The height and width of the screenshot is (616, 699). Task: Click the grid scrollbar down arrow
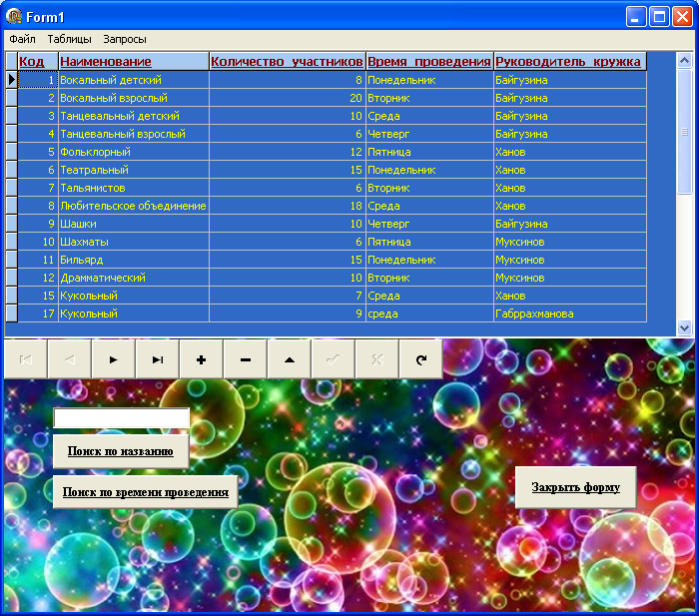pos(684,327)
